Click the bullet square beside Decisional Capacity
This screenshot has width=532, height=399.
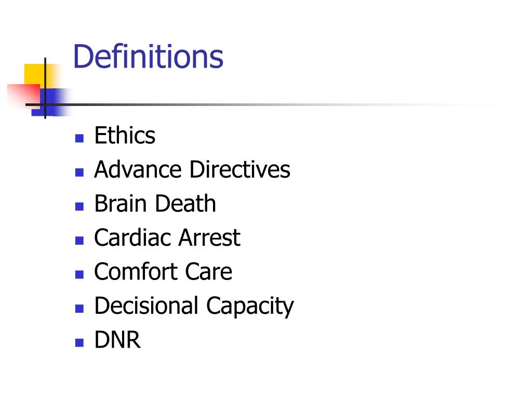point(79,309)
